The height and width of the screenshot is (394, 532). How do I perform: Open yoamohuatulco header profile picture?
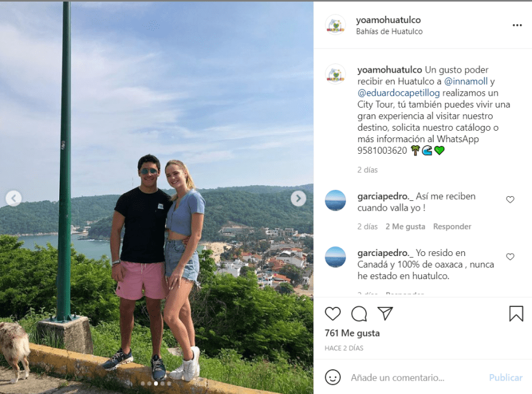[335, 25]
